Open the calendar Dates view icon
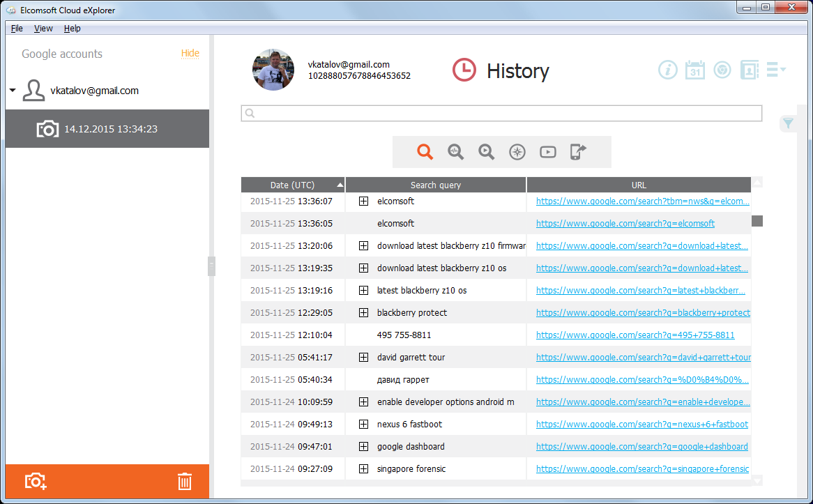 click(x=694, y=70)
